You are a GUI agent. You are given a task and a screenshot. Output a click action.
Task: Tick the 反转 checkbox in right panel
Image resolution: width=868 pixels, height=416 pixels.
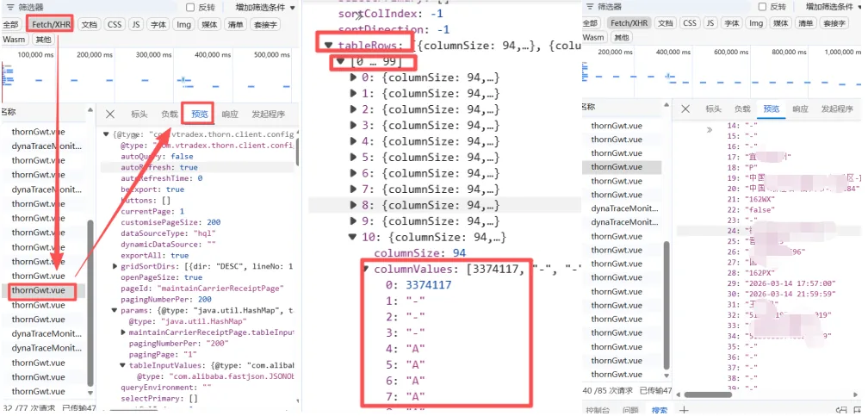[x=762, y=7]
